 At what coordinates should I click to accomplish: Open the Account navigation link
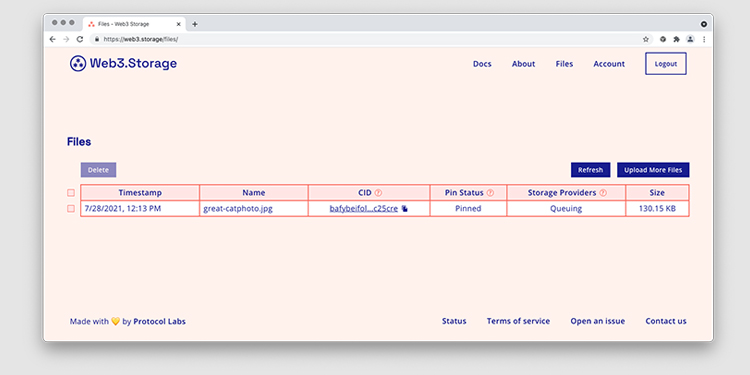pos(609,64)
